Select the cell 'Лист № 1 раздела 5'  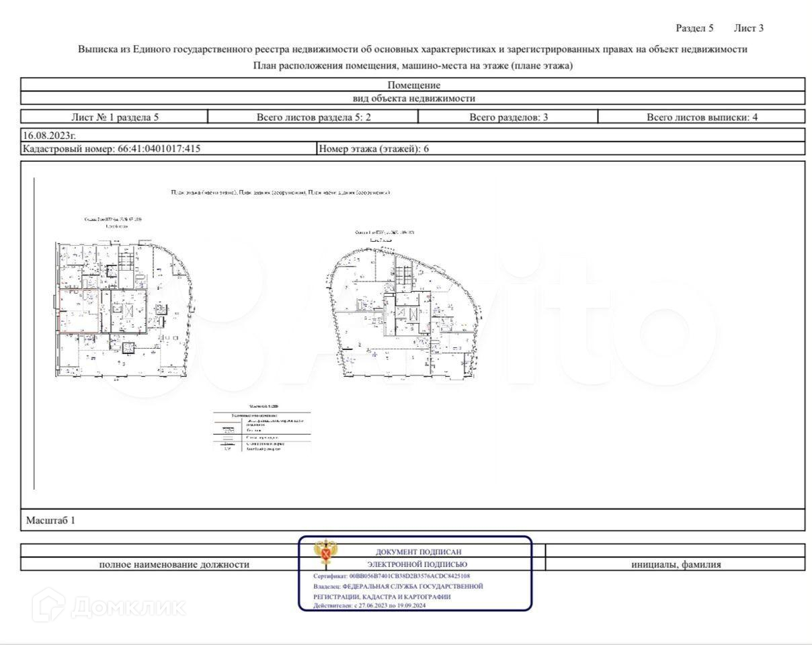click(114, 117)
